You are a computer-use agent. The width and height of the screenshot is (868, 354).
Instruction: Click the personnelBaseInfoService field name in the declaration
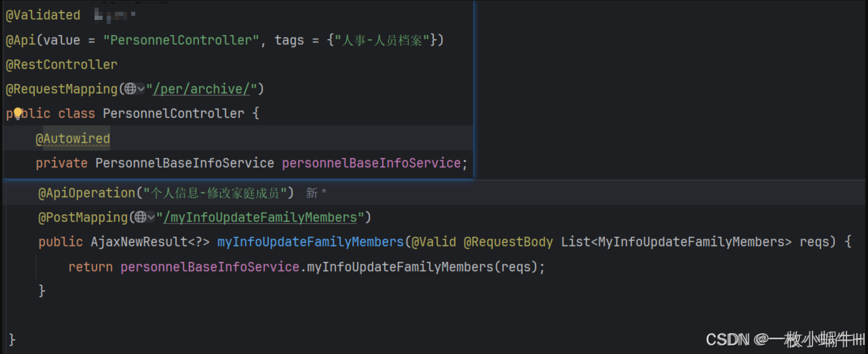click(371, 163)
